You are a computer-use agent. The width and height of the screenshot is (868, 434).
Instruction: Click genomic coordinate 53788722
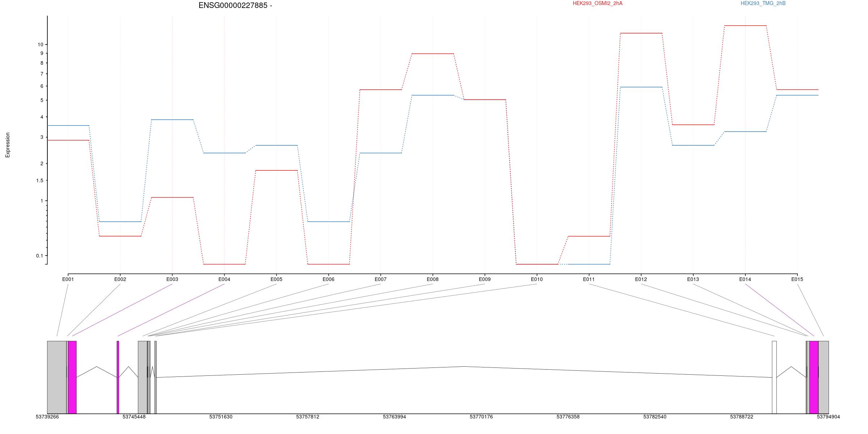tap(742, 417)
